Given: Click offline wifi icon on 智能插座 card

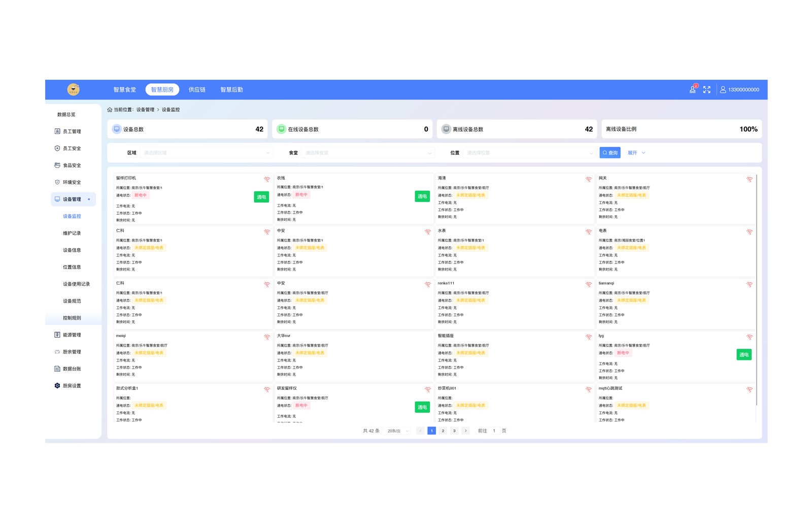Looking at the screenshot, I should coord(589,337).
